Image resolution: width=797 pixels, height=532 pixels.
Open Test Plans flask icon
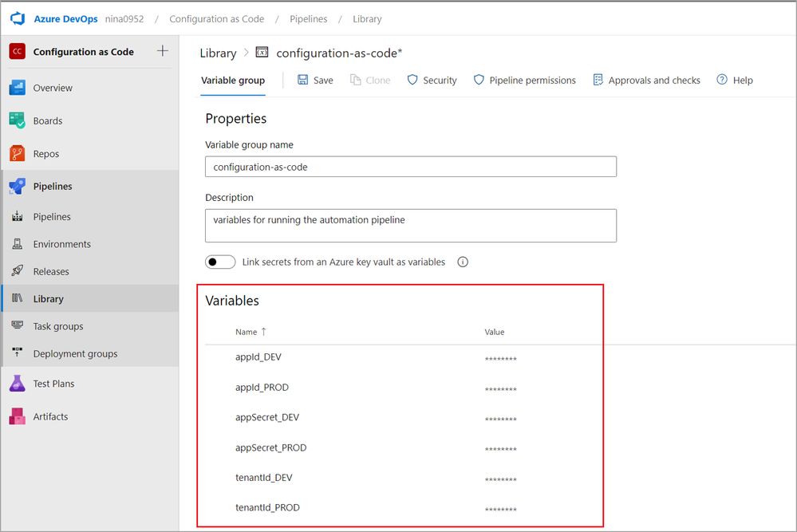click(x=18, y=383)
